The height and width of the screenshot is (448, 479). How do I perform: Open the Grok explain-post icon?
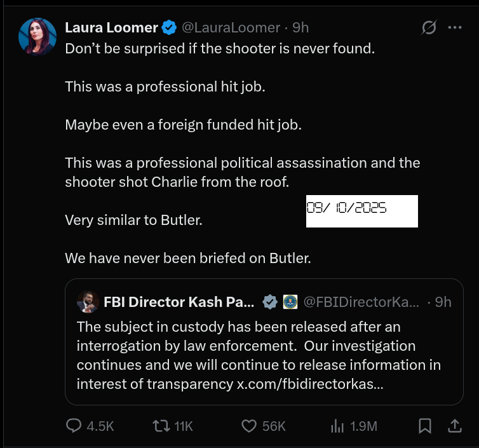(x=429, y=27)
